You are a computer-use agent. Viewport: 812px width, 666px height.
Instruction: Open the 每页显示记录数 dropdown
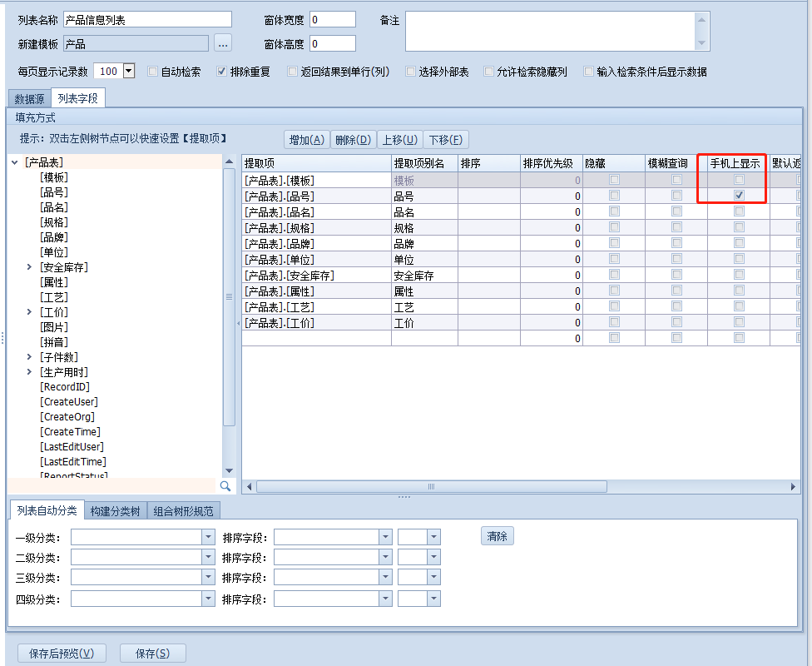point(129,72)
